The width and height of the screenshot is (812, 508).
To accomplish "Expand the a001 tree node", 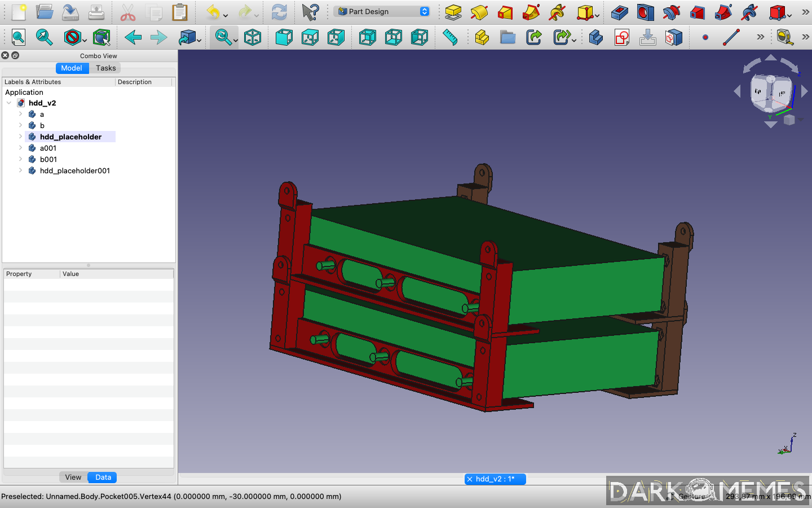I will tap(21, 148).
